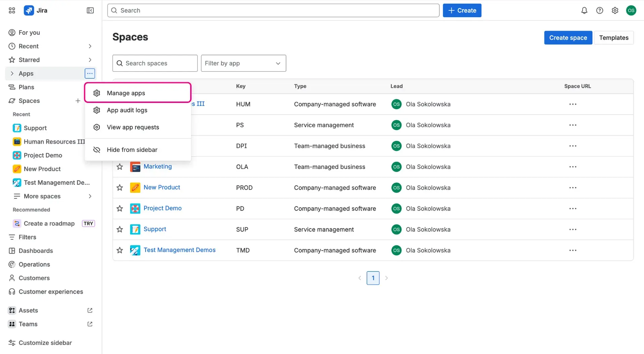
Task: Star the Marketing space
Action: click(119, 167)
